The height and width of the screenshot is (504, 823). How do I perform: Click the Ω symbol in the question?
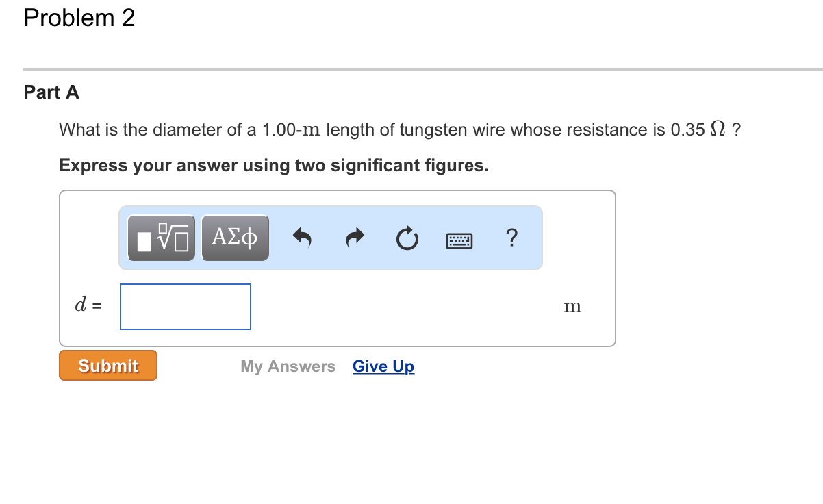click(x=718, y=129)
